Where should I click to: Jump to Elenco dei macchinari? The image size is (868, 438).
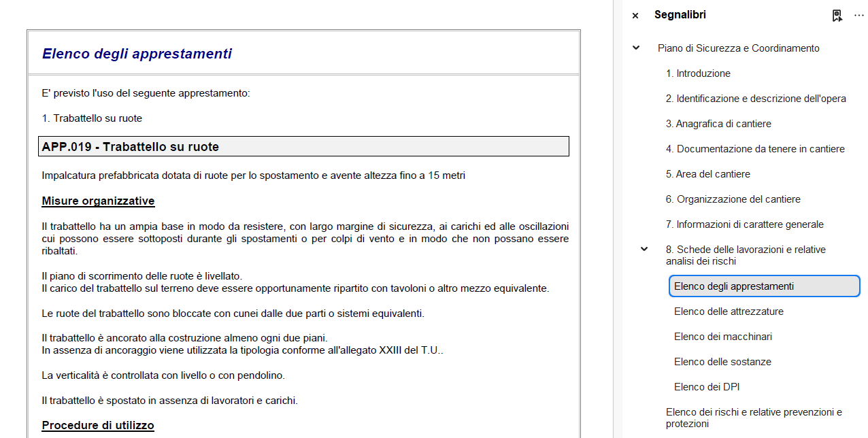pyautogui.click(x=722, y=337)
